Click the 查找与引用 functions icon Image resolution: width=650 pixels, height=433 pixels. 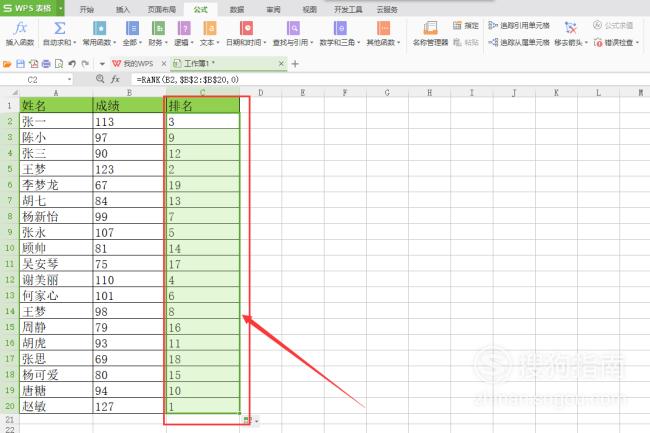(293, 28)
